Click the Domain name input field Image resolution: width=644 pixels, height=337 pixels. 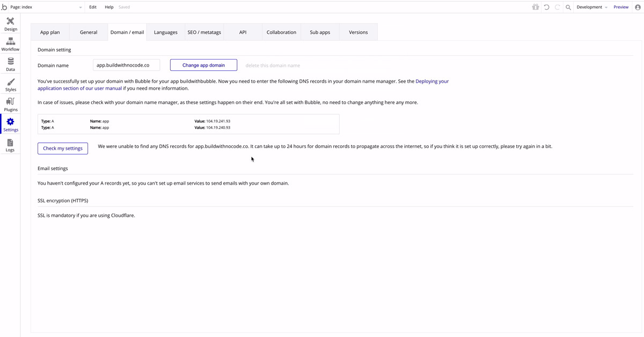(126, 65)
